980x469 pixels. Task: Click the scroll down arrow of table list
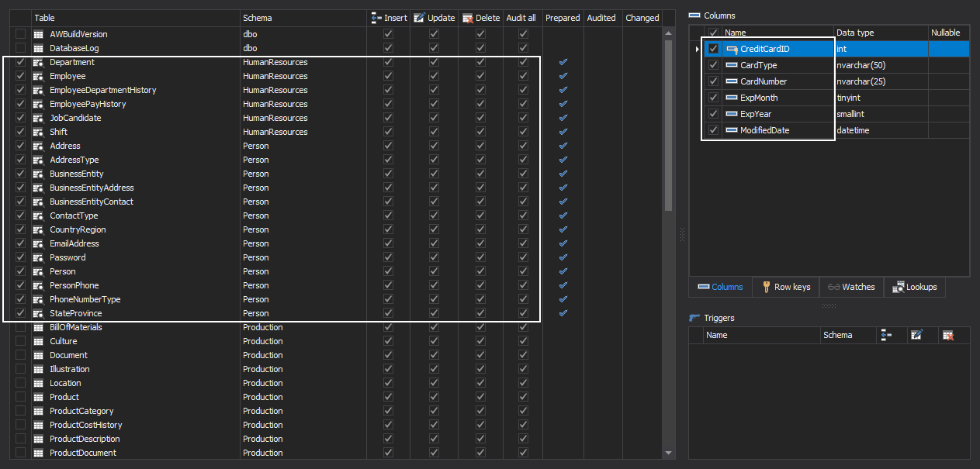(x=669, y=453)
